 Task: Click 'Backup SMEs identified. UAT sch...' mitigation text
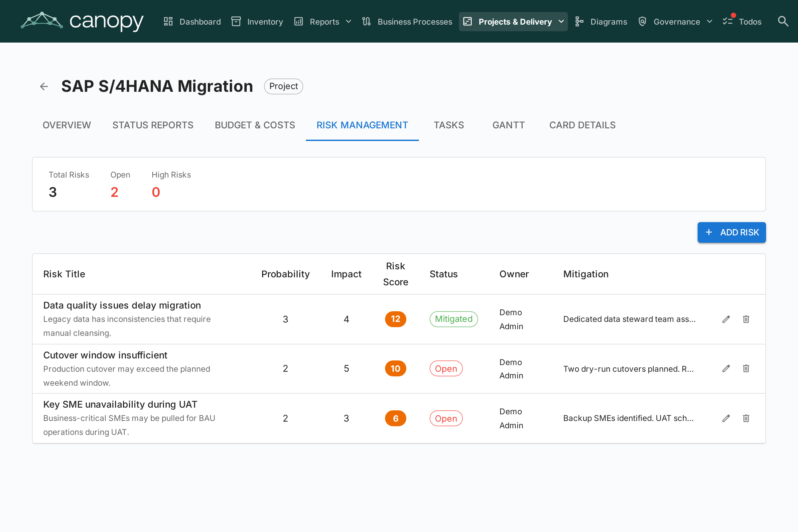click(x=628, y=418)
